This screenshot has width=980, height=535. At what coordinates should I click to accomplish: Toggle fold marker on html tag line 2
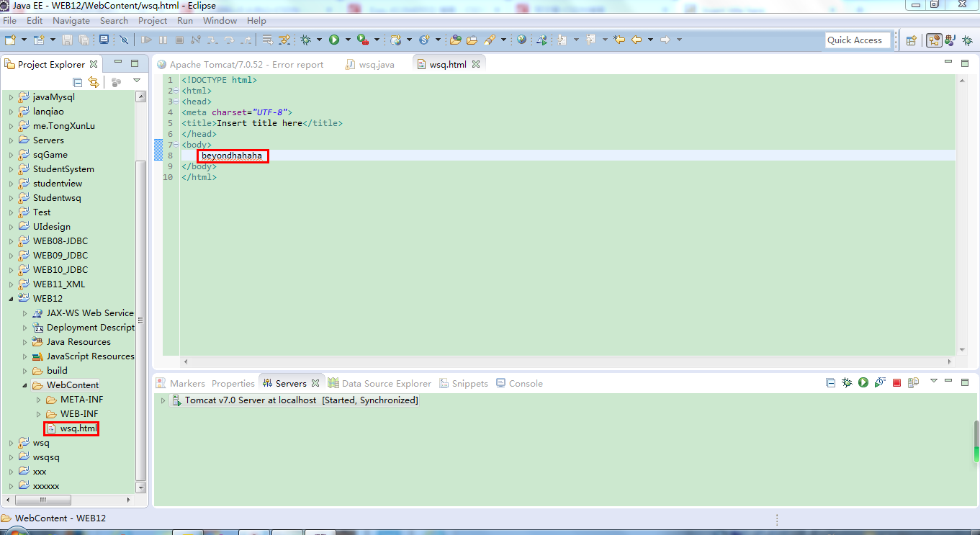point(176,91)
